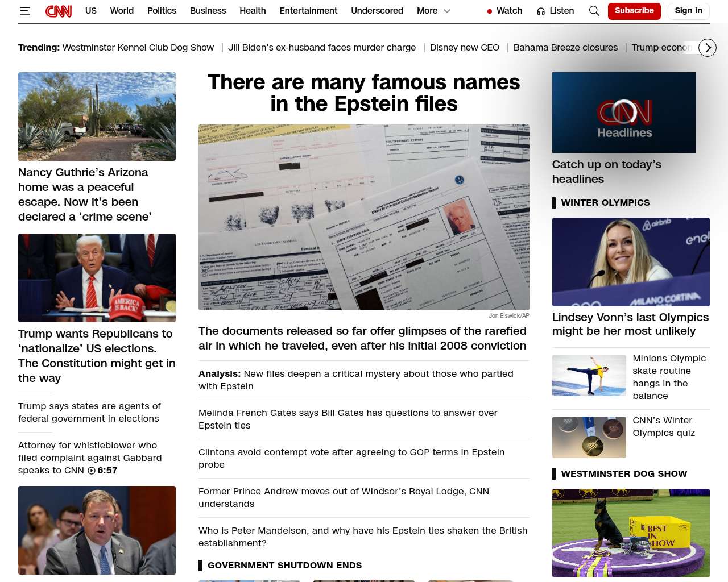Go to the US section
The image size is (728, 582).
coord(91,11)
